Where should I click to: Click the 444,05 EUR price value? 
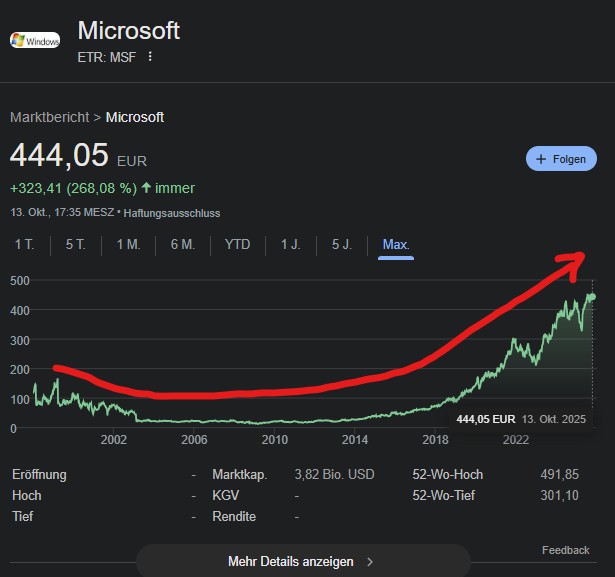[78, 155]
